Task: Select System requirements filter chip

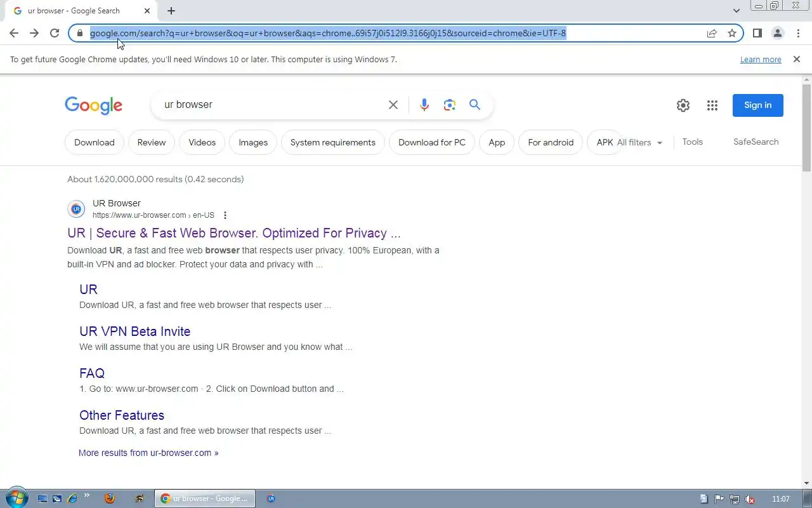Action: (333, 142)
